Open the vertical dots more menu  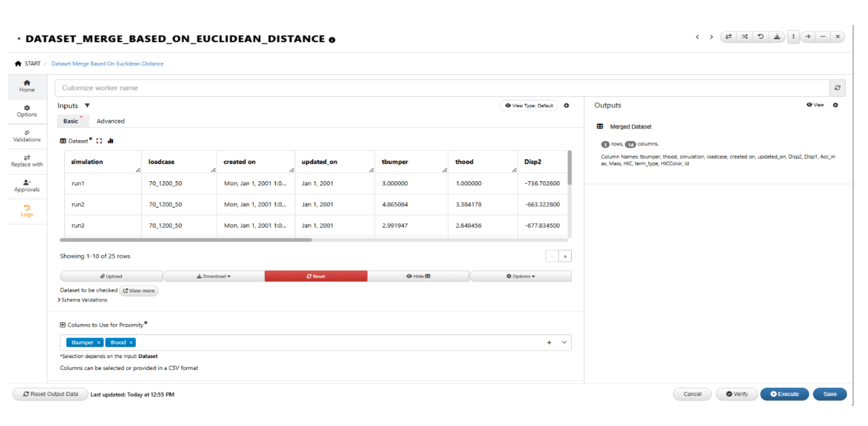(793, 36)
